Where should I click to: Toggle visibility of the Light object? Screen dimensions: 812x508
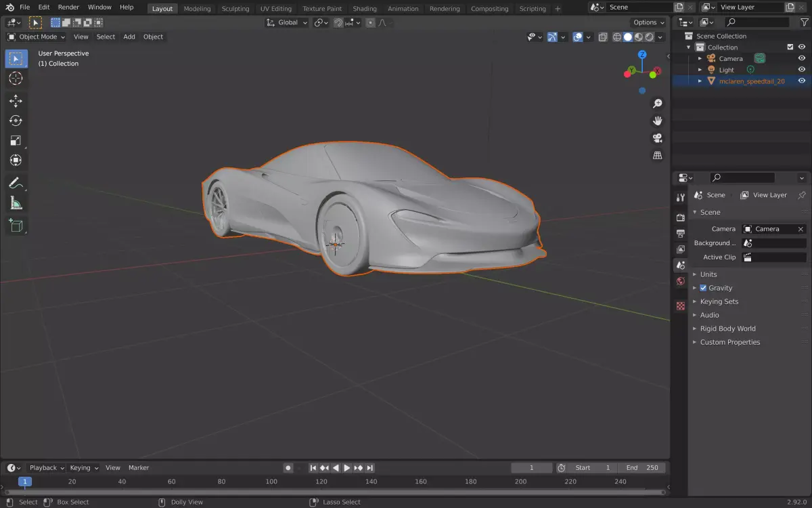point(802,70)
